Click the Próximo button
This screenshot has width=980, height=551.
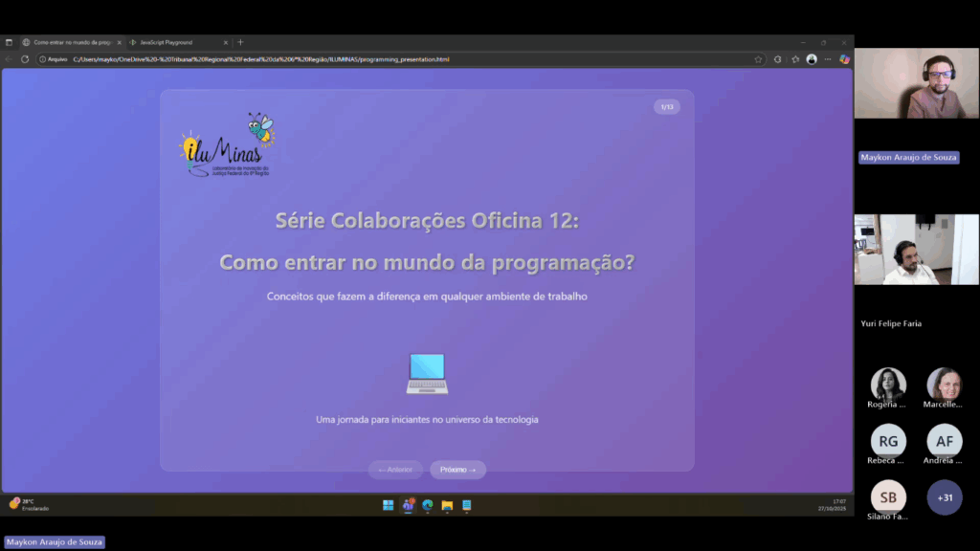click(457, 470)
